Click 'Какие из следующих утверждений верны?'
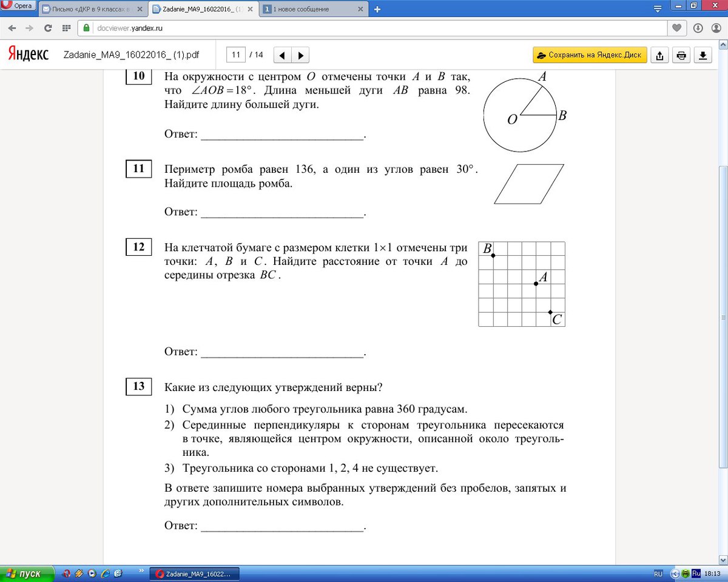Screen dimensions: 728x582 click(274, 387)
